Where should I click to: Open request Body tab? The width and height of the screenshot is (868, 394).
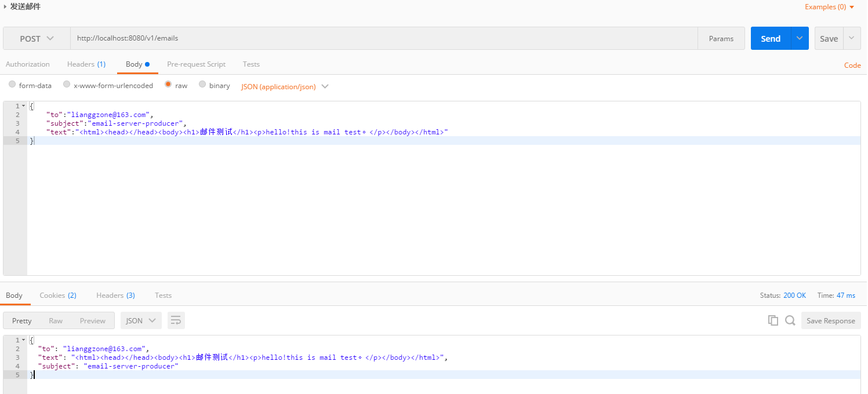pos(137,64)
